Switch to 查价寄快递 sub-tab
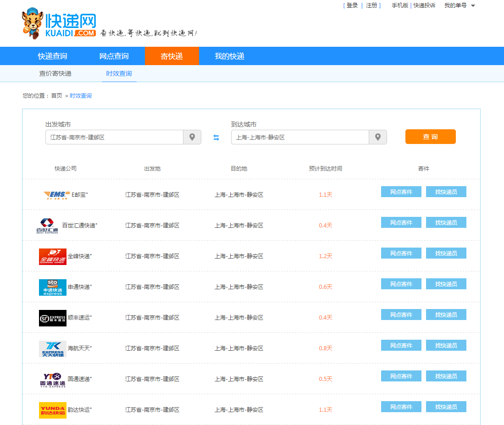Viewport: 504px width, 425px height. [55, 73]
